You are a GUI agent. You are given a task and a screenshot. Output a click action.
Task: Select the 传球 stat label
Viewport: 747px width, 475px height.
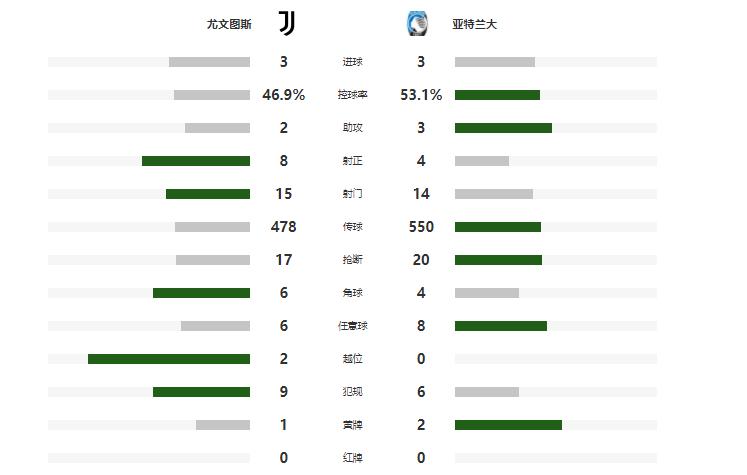352,227
